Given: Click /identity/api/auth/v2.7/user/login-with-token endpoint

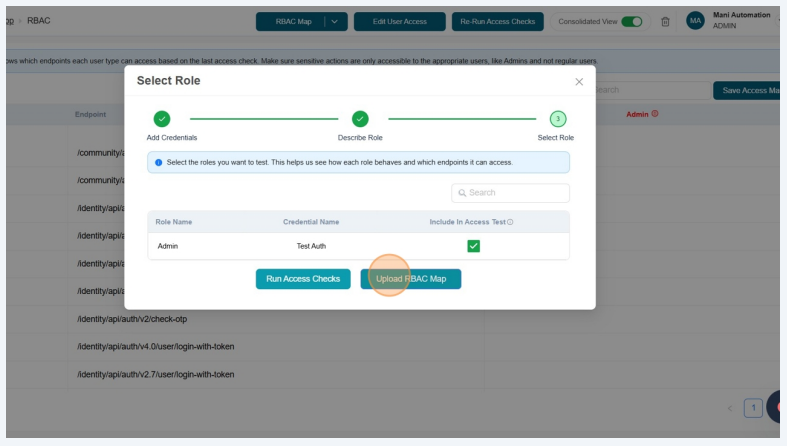Looking at the screenshot, I should click(x=156, y=374).
